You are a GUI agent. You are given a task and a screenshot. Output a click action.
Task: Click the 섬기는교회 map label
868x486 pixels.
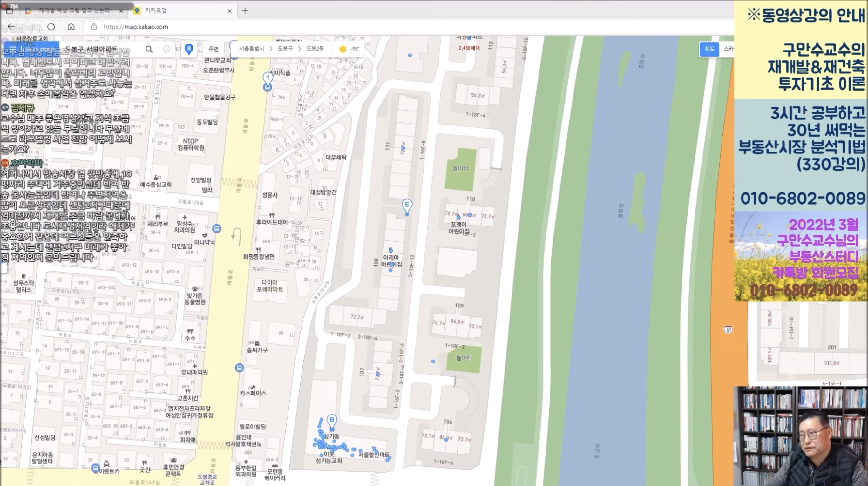[329, 460]
